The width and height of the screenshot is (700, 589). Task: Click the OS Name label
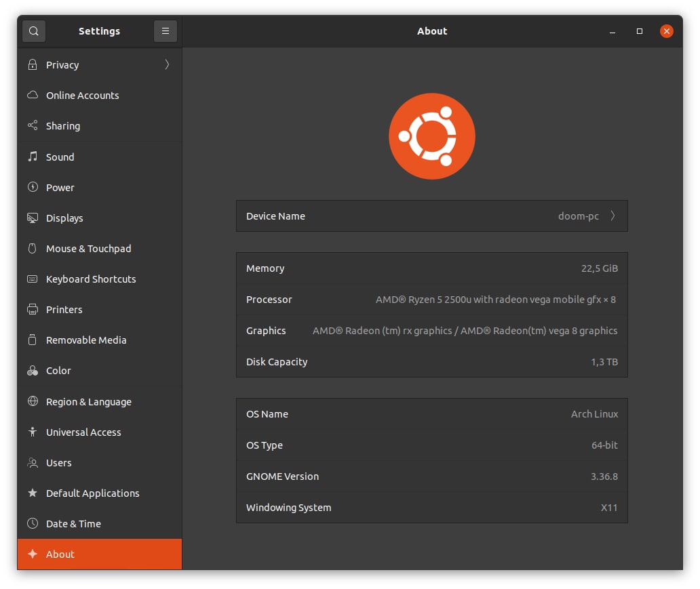(267, 414)
